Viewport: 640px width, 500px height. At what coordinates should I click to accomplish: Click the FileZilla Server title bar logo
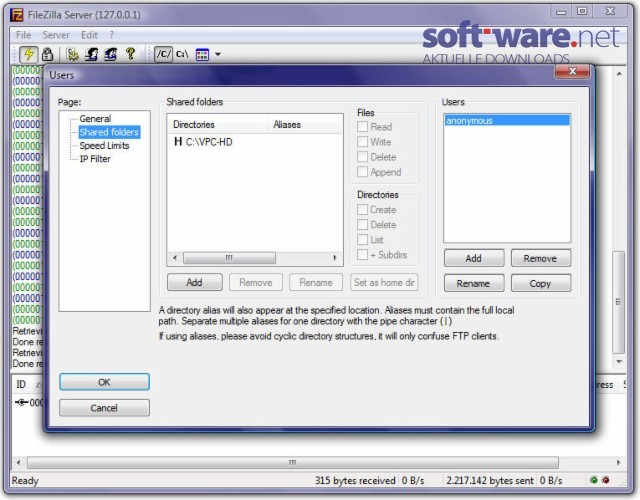17,15
